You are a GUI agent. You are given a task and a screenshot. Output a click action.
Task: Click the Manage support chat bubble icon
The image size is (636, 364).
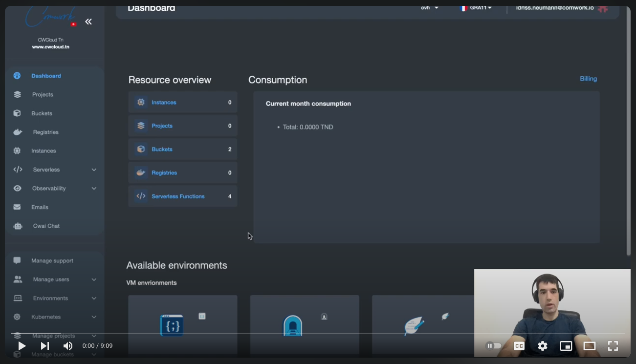[x=17, y=260]
